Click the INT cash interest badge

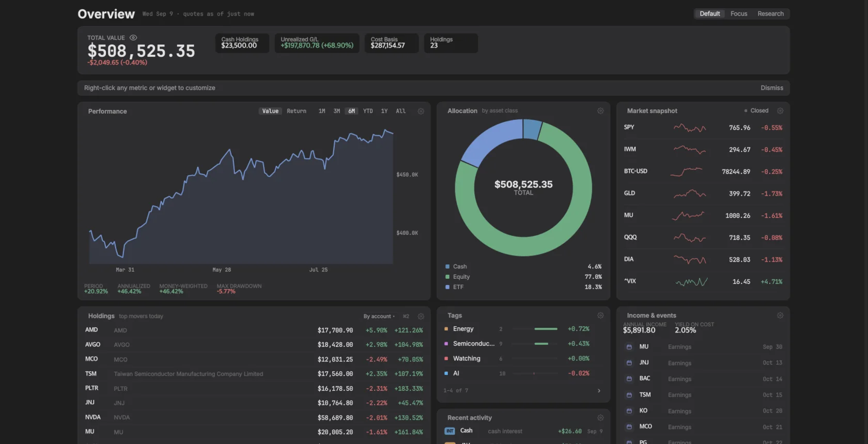pyautogui.click(x=450, y=431)
